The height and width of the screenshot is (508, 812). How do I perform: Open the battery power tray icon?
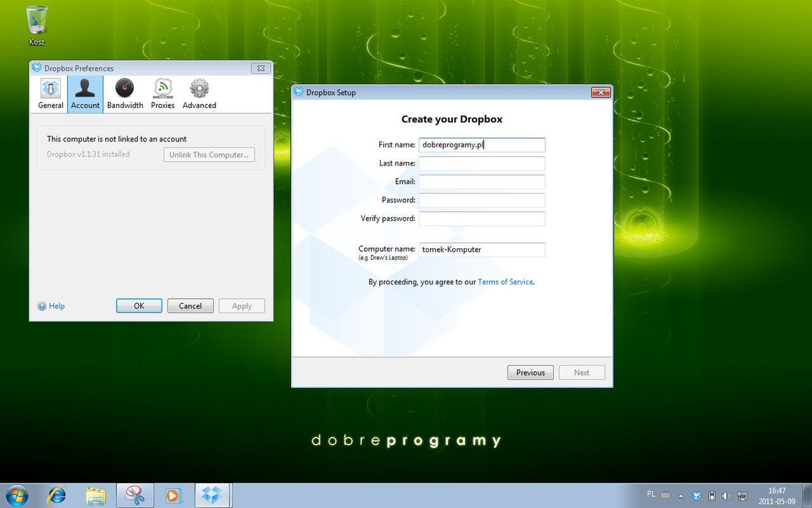pyautogui.click(x=712, y=495)
